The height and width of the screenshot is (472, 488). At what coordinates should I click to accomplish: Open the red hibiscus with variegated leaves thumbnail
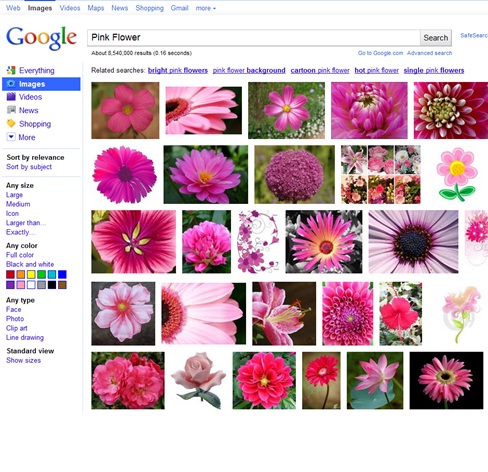click(401, 313)
